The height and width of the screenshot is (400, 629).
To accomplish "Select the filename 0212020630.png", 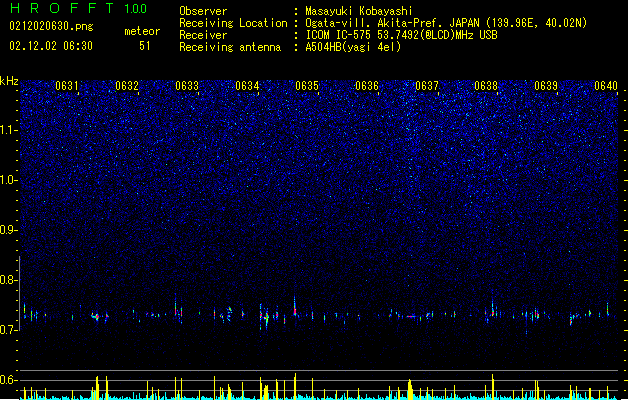I will coord(51,26).
